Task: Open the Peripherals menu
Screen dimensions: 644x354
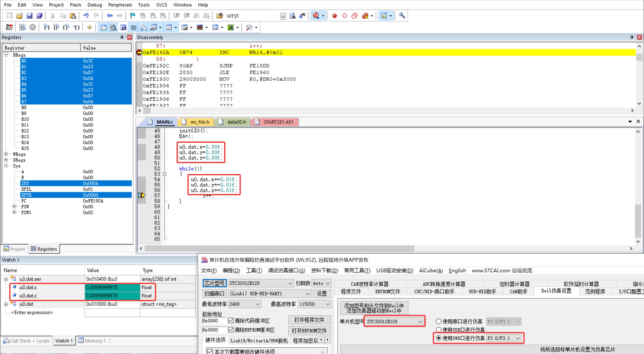Action: [120, 5]
